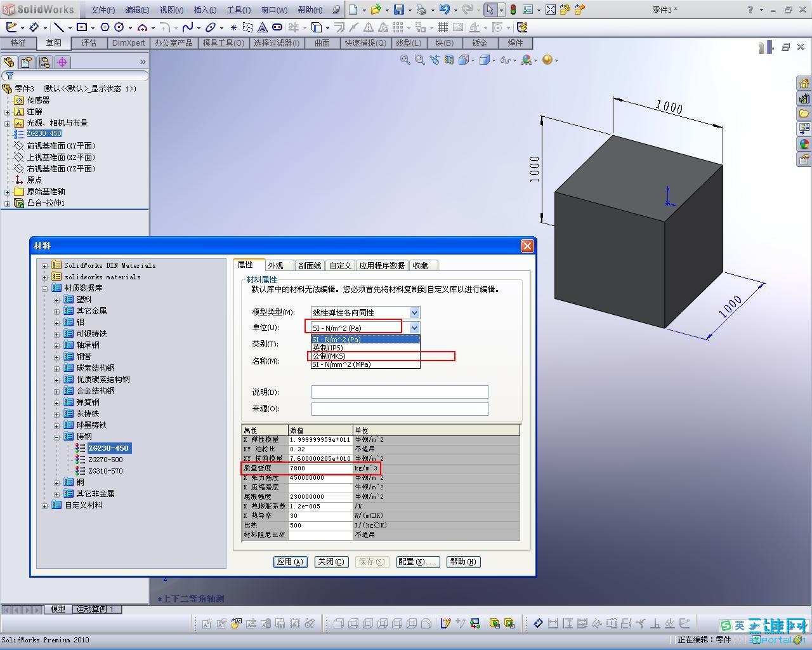This screenshot has width=812, height=650.
Task: Click the filter funnel icon
Action: point(10,76)
